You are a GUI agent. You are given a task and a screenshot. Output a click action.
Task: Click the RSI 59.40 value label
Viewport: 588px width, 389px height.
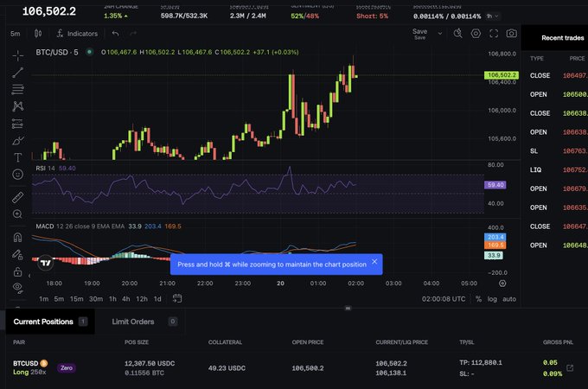pyautogui.click(x=495, y=185)
